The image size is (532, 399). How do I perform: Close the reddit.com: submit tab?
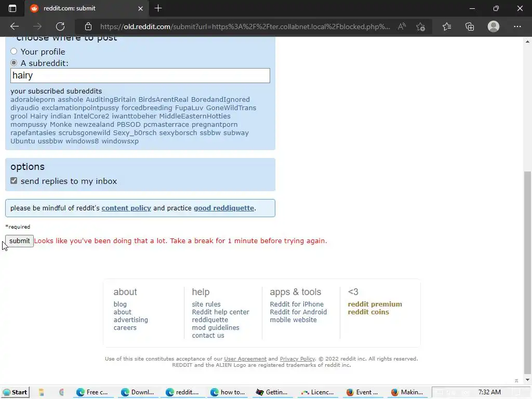point(140,8)
